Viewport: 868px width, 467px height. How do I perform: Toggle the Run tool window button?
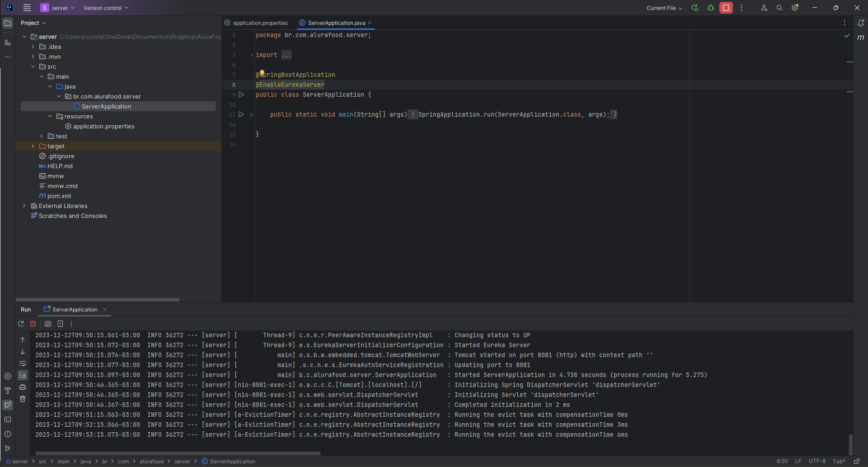click(8, 405)
